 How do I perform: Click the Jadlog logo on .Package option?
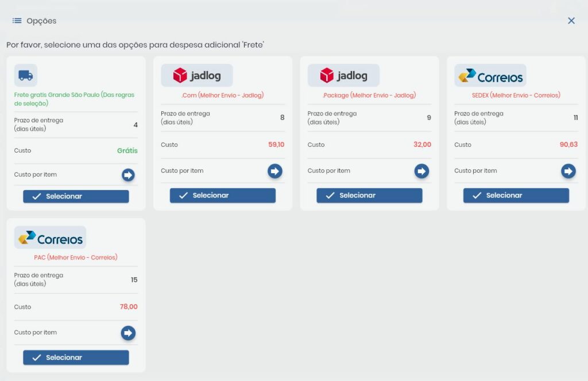click(343, 76)
